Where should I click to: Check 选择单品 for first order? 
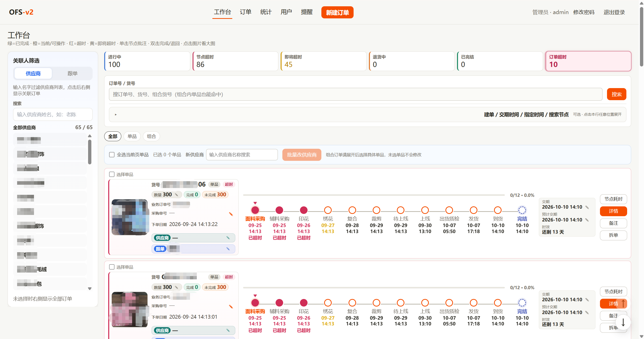[x=112, y=174]
